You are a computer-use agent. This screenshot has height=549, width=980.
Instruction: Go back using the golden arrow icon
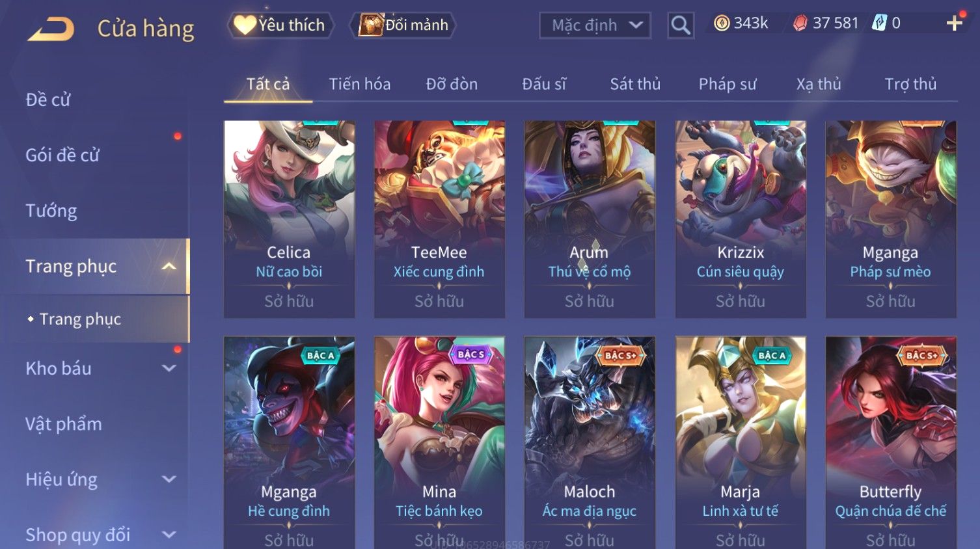coord(51,29)
